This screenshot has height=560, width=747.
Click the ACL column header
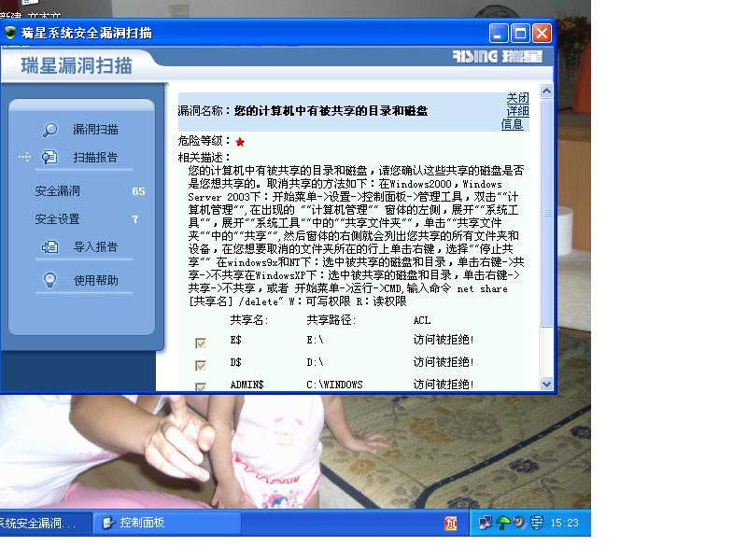pos(422,320)
